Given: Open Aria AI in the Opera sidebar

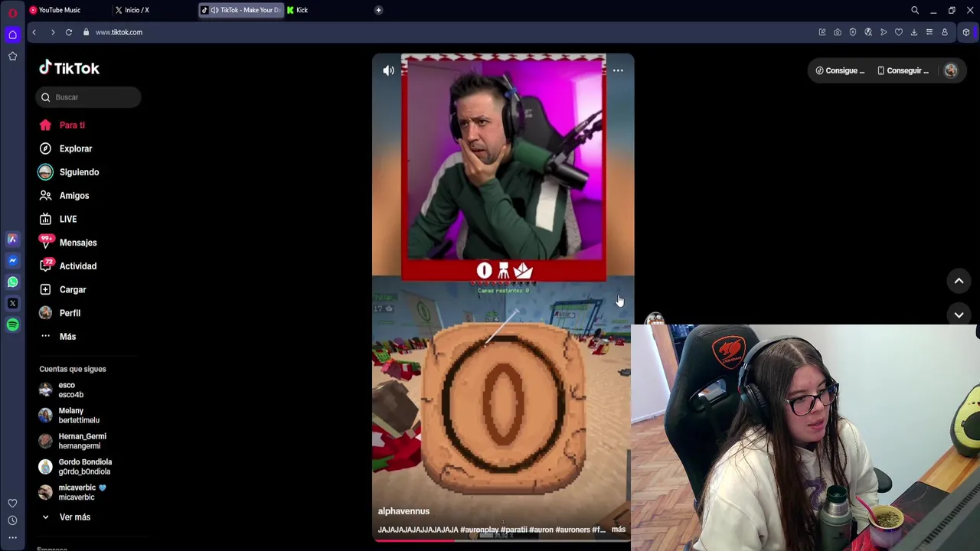Looking at the screenshot, I should pyautogui.click(x=12, y=239).
